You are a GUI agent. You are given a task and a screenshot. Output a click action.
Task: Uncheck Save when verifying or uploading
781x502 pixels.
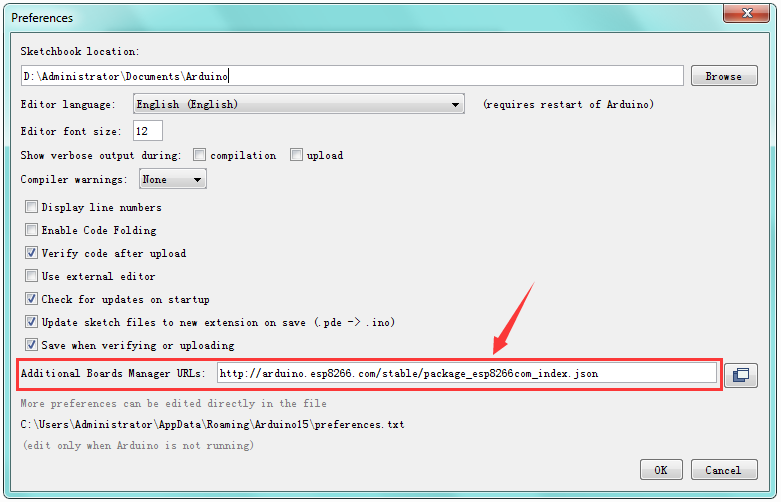(x=32, y=346)
